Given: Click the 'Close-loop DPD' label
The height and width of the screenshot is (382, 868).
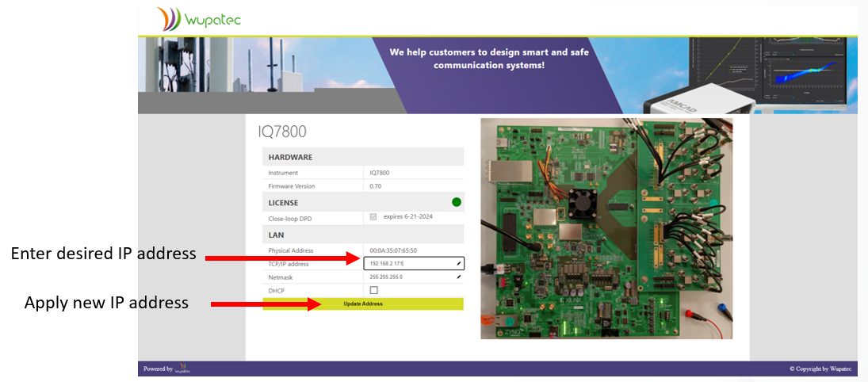Looking at the screenshot, I should point(290,219).
